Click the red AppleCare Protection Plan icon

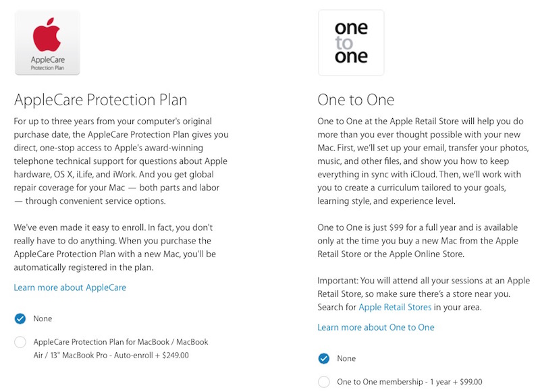47,42
